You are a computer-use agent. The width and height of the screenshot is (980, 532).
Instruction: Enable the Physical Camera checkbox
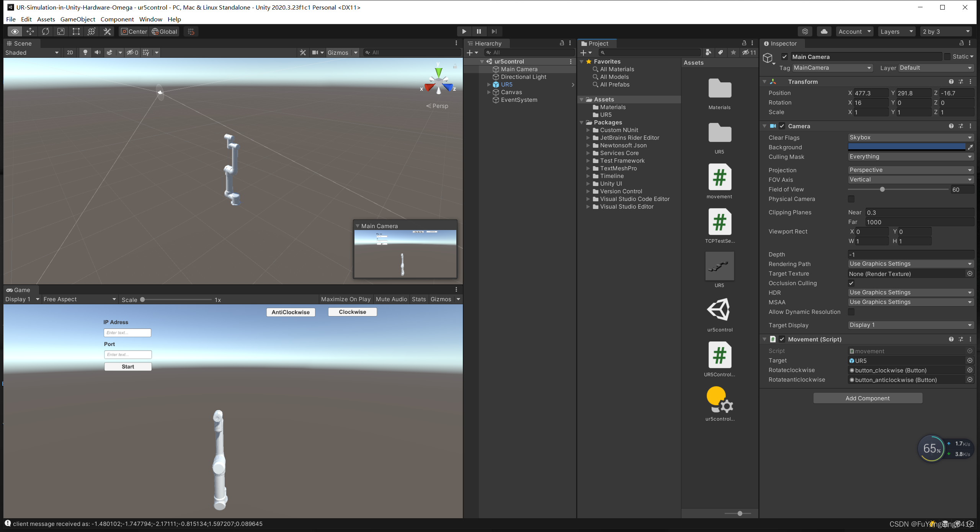point(851,199)
